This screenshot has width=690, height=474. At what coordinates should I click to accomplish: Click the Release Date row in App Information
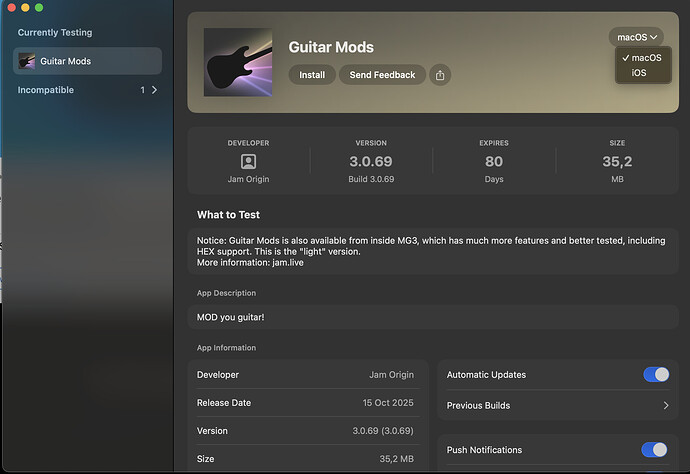(x=307, y=403)
